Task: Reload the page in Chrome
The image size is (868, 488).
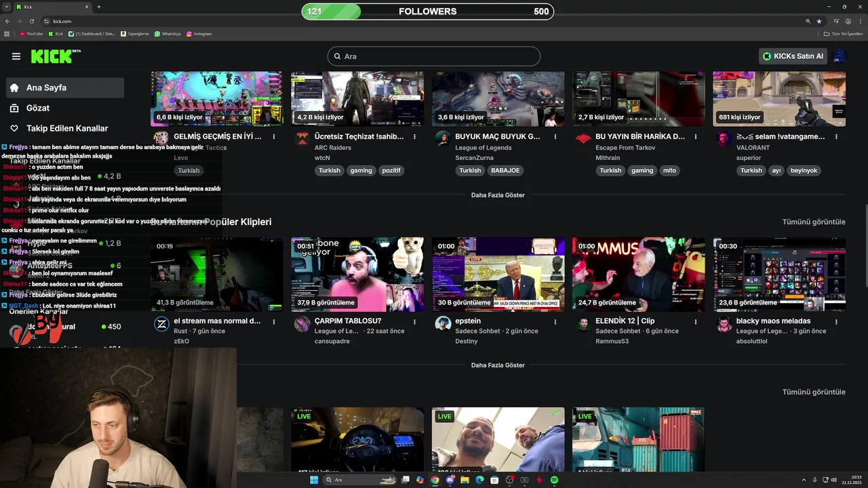Action: coord(31,21)
